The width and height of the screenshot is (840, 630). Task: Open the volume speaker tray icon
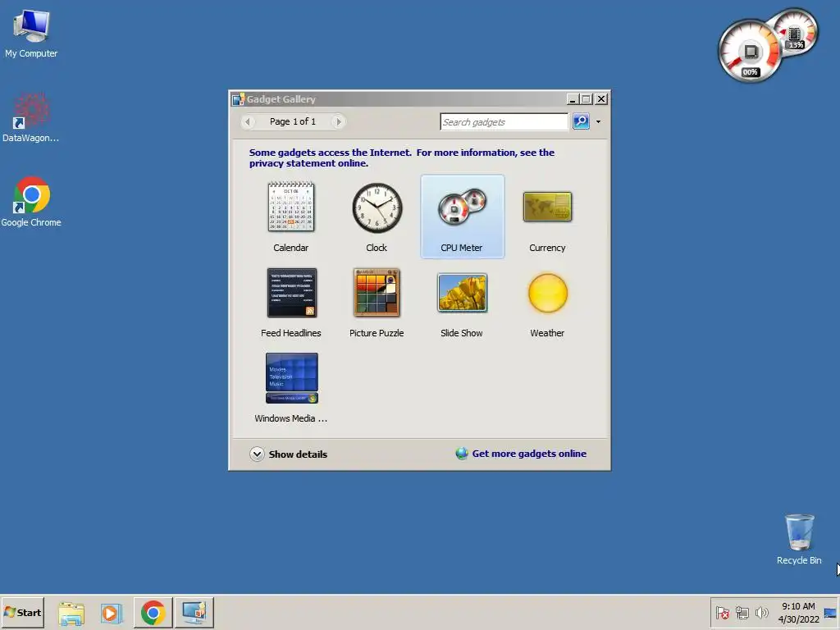(x=761, y=612)
